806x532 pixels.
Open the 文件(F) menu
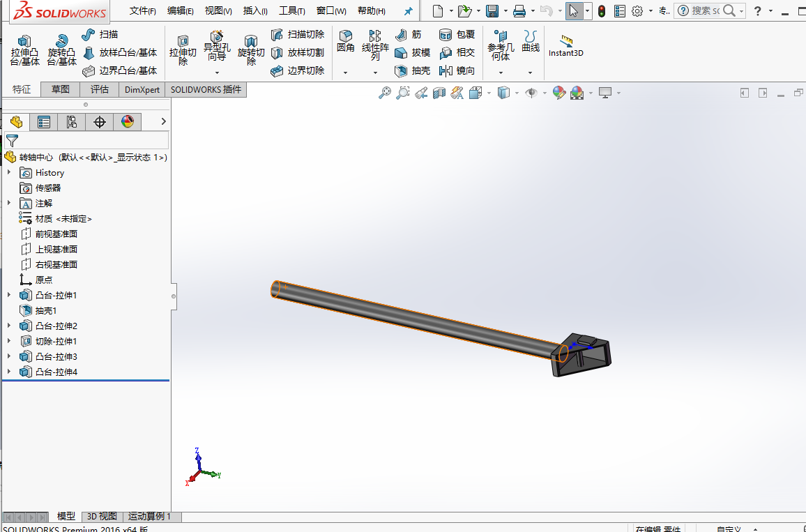[x=142, y=10]
